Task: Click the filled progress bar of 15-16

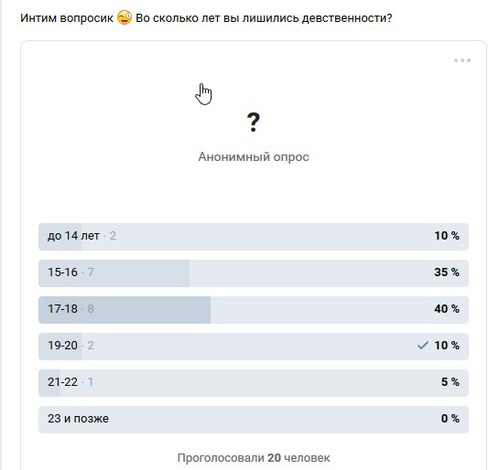Action: (x=114, y=273)
